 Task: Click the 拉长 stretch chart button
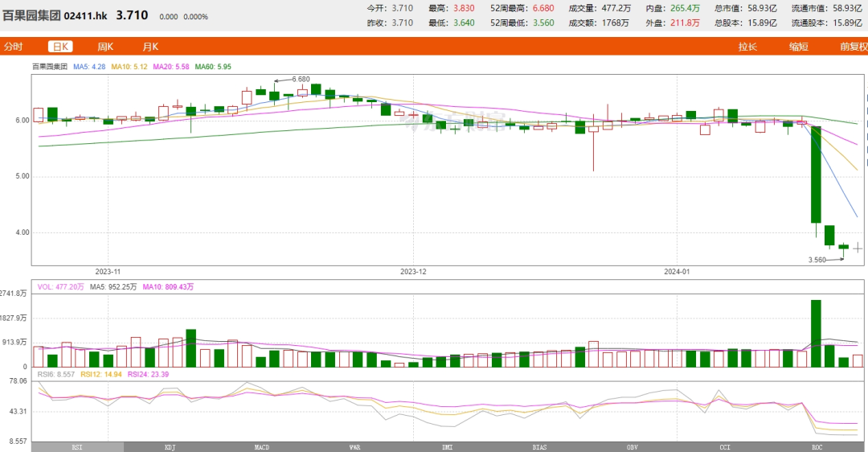(747, 47)
